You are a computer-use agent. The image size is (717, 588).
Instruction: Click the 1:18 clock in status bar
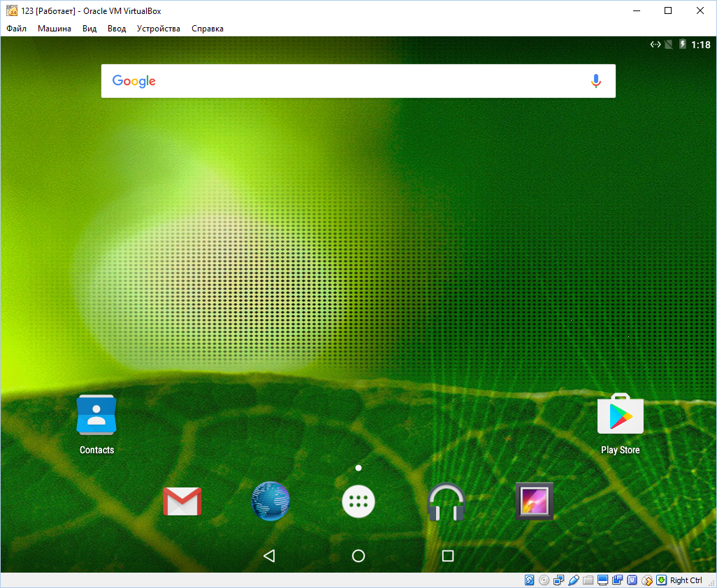click(700, 45)
